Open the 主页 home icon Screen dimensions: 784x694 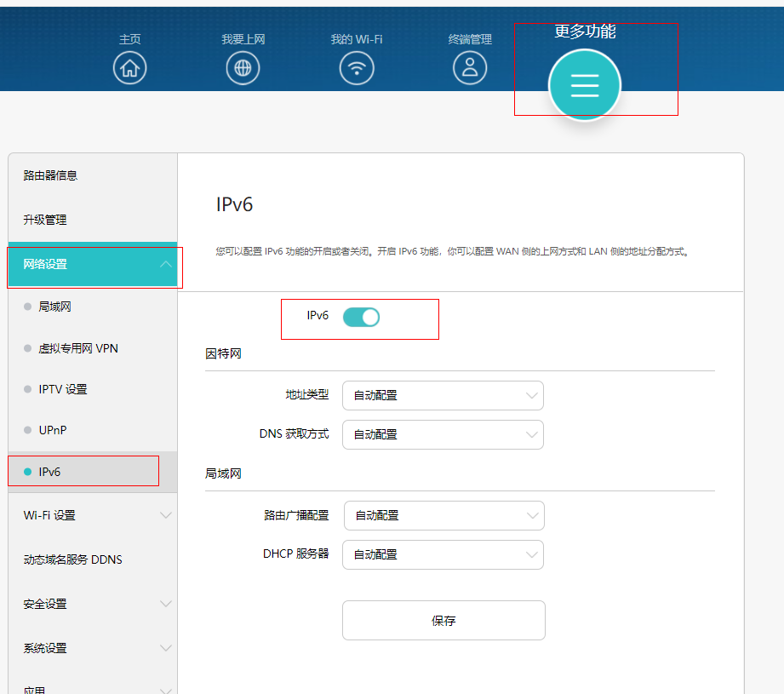pos(129,67)
